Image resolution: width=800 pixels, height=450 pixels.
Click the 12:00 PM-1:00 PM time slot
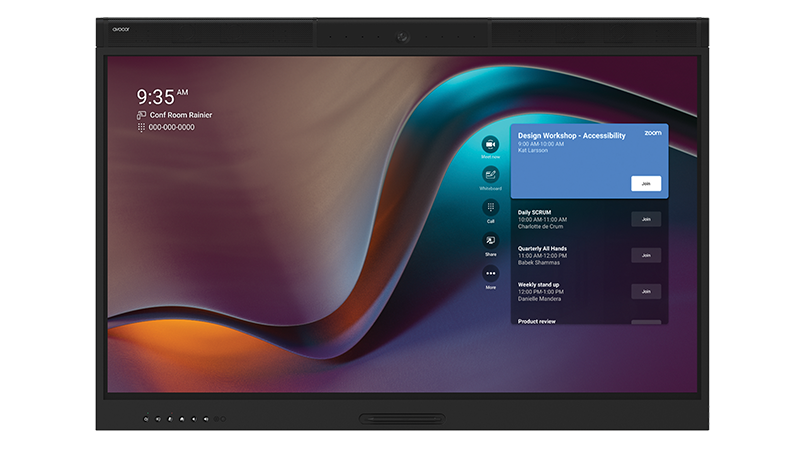coord(541,292)
